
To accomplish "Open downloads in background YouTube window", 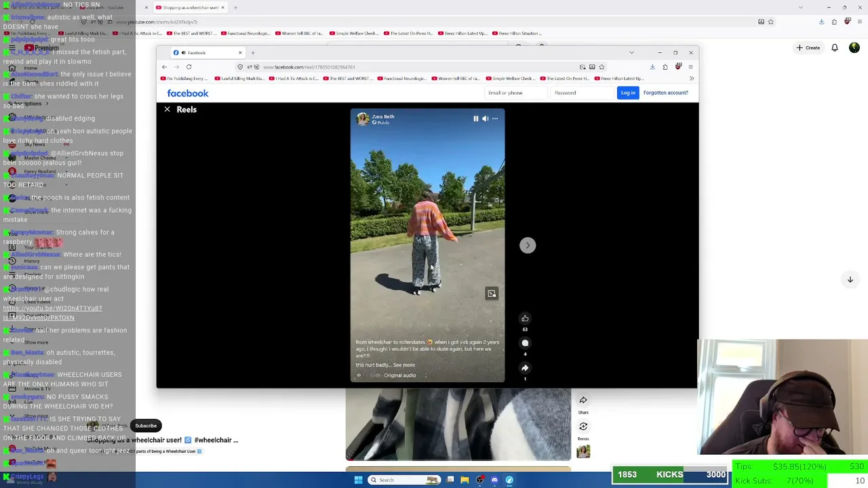I will 821,22.
